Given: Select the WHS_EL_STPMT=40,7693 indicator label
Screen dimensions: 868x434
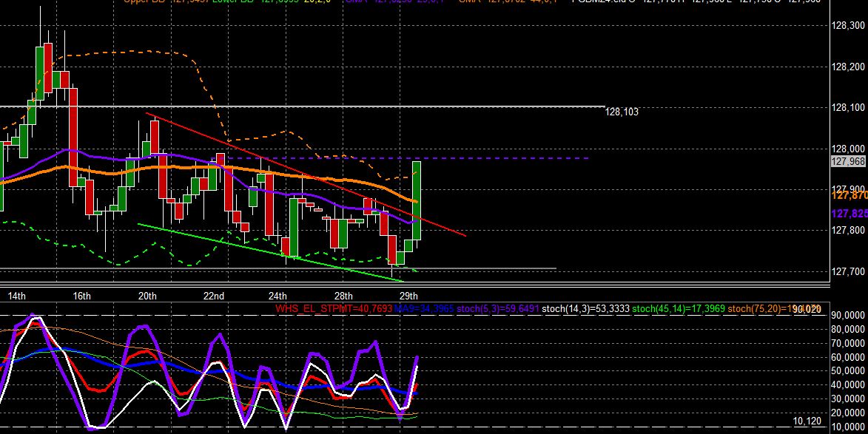Looking at the screenshot, I should 334,308.
